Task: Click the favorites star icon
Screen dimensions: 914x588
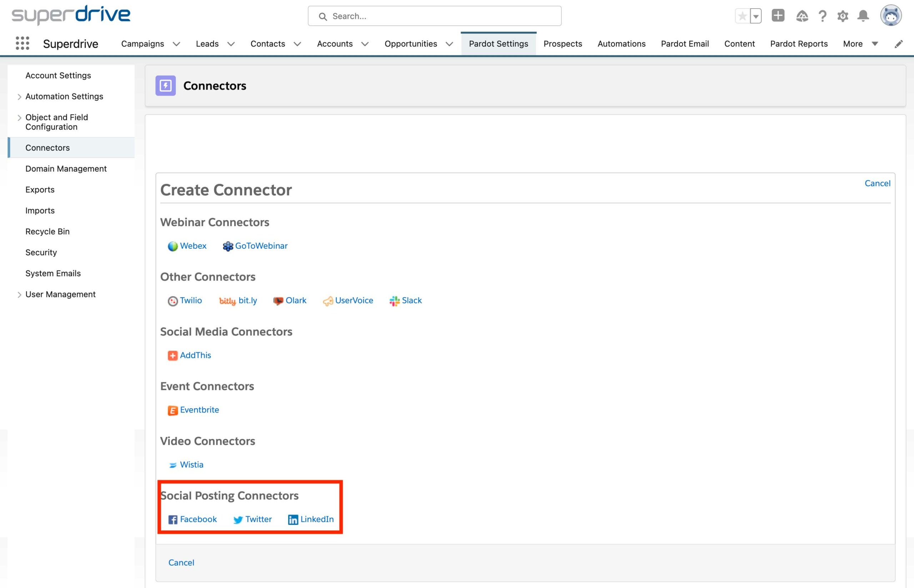Action: (742, 16)
